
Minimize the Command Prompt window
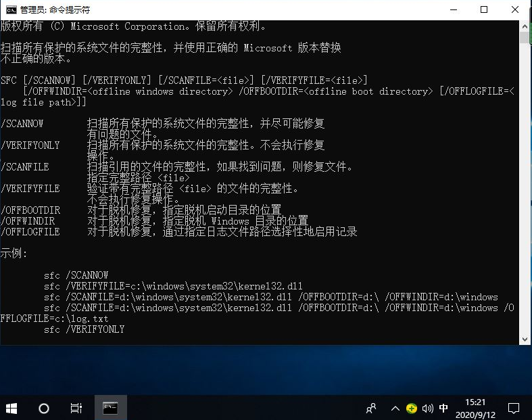tap(452, 9)
